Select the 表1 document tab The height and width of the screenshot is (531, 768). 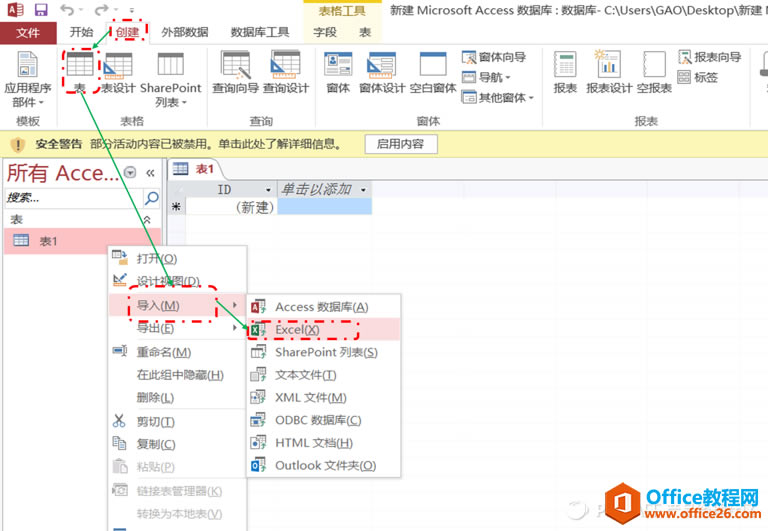194,169
